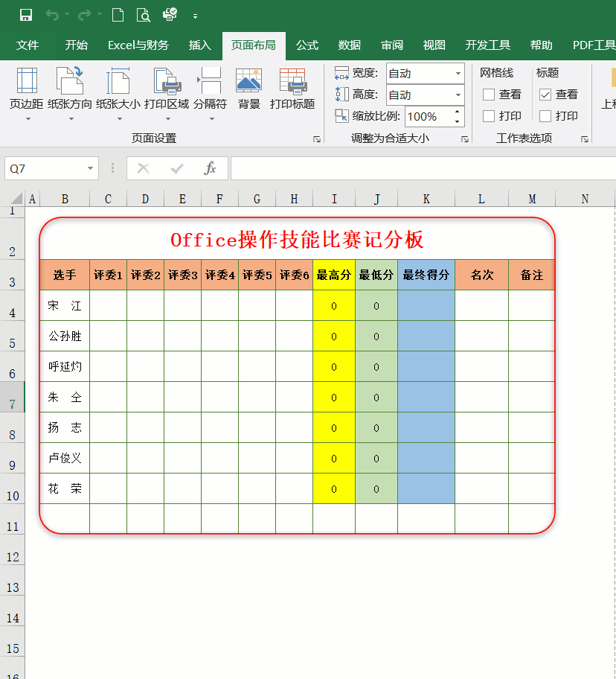The image size is (616, 679).
Task: Switch to the 视图 tab
Action: coord(434,45)
